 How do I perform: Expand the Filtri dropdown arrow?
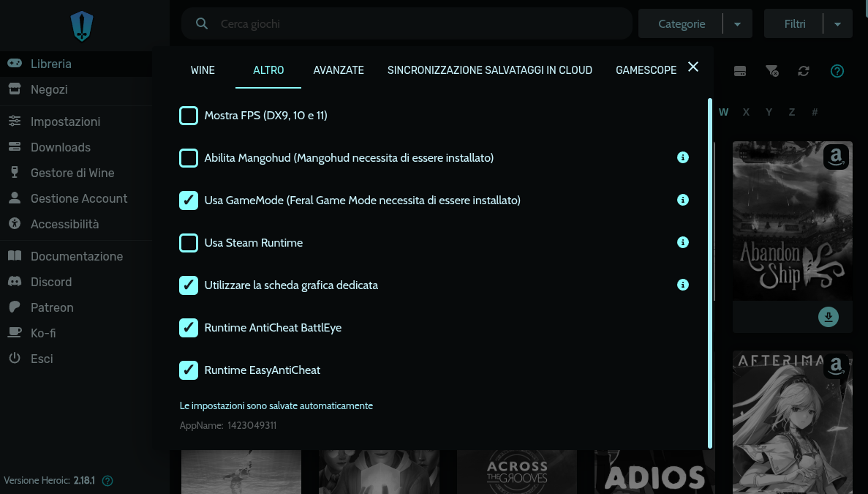837,24
